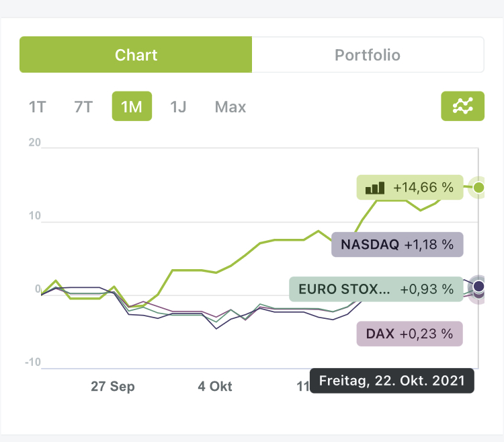Open the Portfolio tab
Image resolution: width=504 pixels, height=442 pixels.
[368, 54]
